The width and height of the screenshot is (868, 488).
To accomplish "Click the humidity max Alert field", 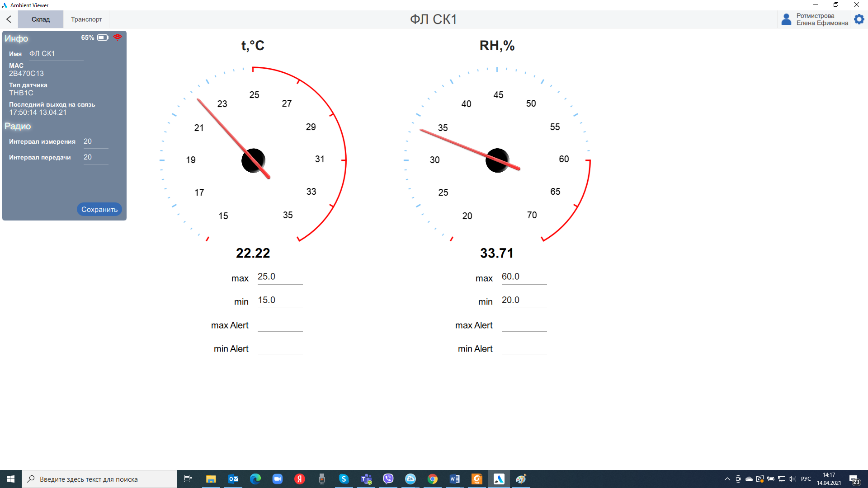I will [524, 324].
